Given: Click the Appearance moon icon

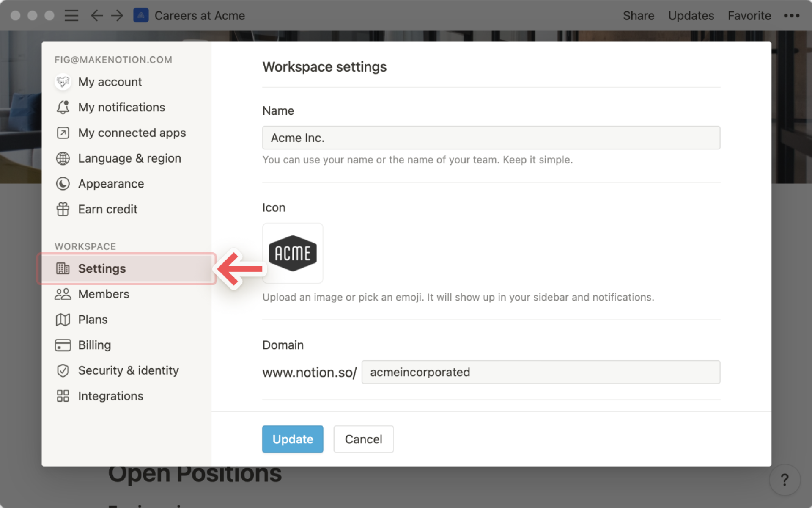Looking at the screenshot, I should pyautogui.click(x=63, y=183).
